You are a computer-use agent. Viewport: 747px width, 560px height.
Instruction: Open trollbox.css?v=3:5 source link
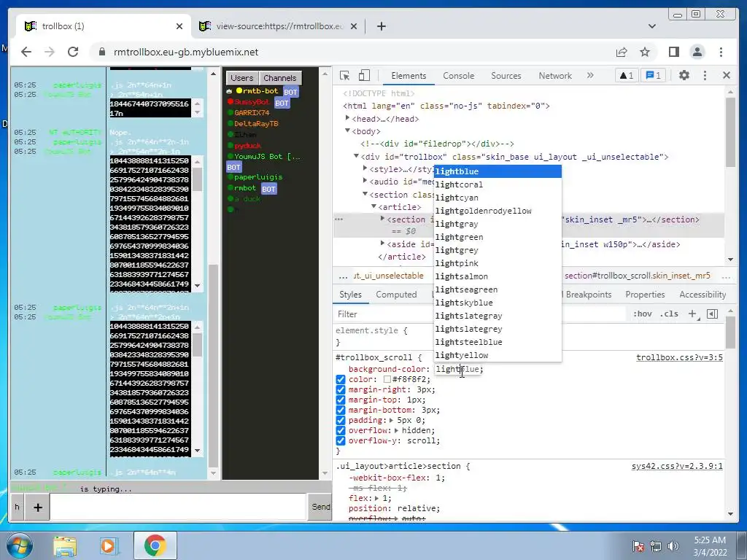tap(679, 357)
